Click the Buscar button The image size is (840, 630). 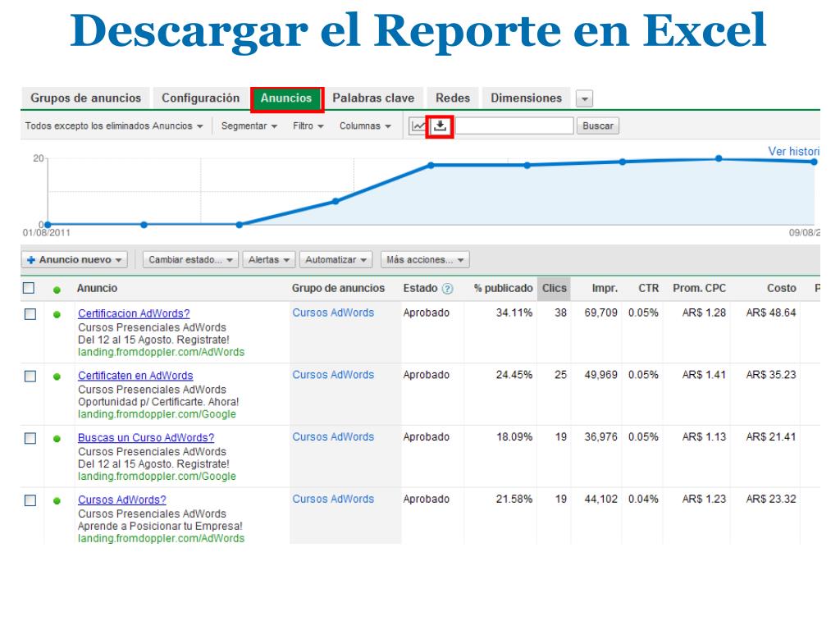[x=598, y=126]
